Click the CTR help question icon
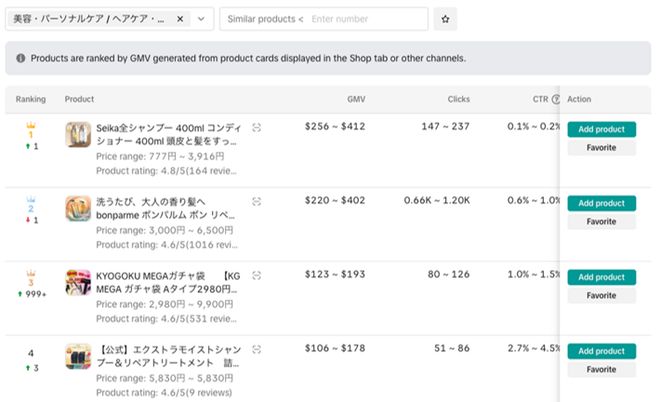The width and height of the screenshot is (660, 402). point(556,99)
